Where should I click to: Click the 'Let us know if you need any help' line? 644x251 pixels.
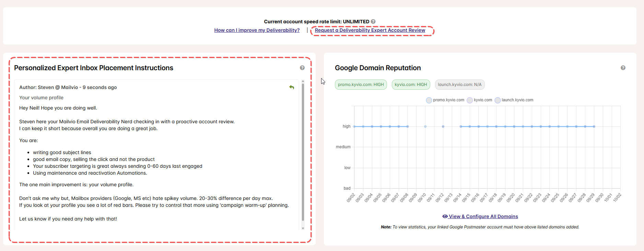pyautogui.click(x=68, y=219)
